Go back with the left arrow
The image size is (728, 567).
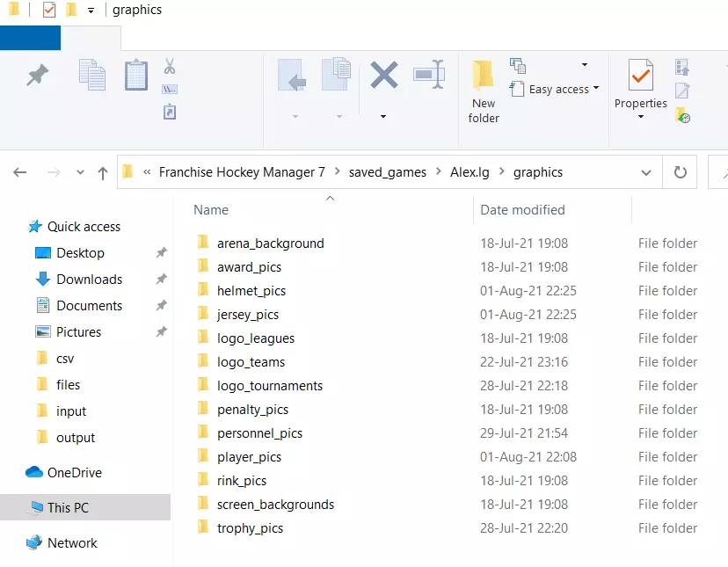20,173
